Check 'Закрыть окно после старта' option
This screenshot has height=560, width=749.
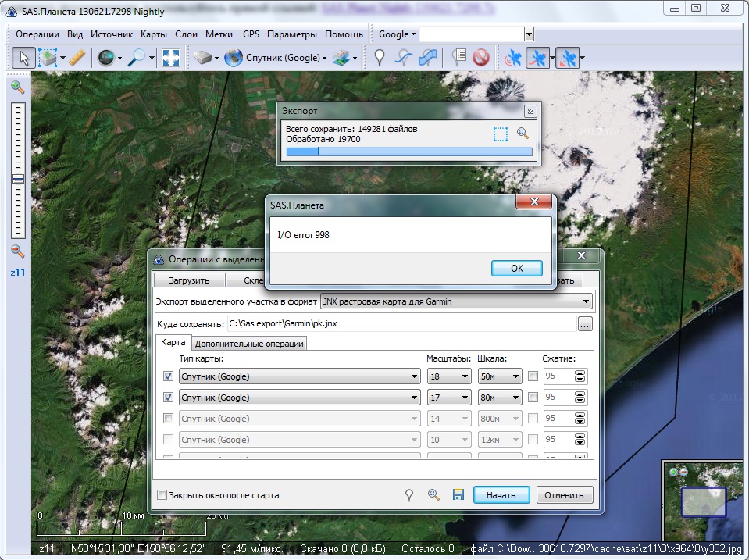(162, 495)
